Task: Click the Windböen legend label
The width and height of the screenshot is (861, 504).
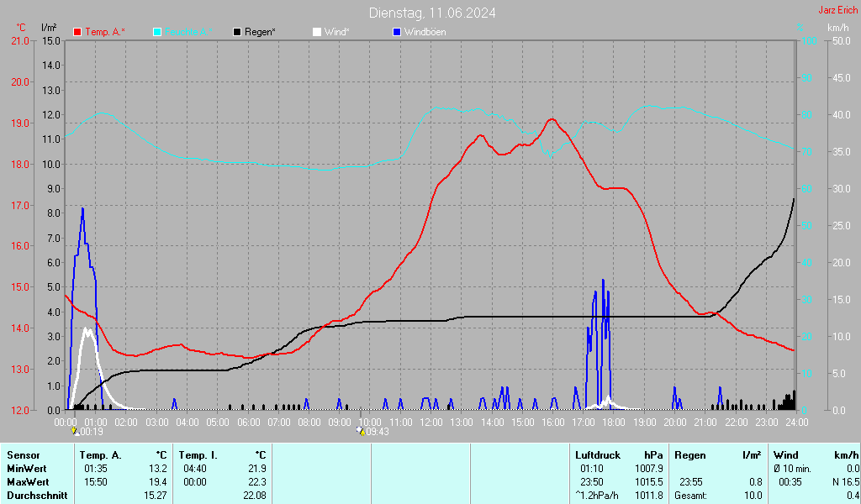Action: point(425,32)
